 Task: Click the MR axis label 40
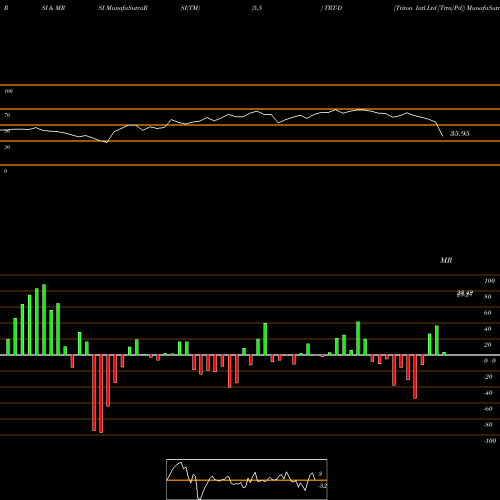488,329
